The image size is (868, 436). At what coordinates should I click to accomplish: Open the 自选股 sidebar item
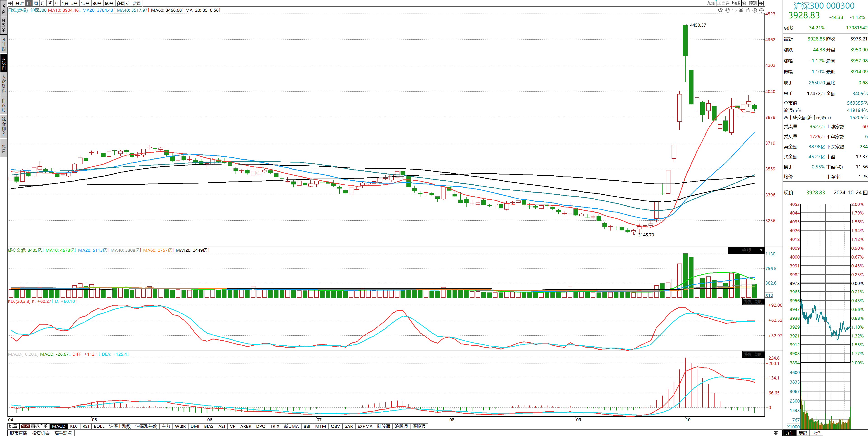(4, 105)
